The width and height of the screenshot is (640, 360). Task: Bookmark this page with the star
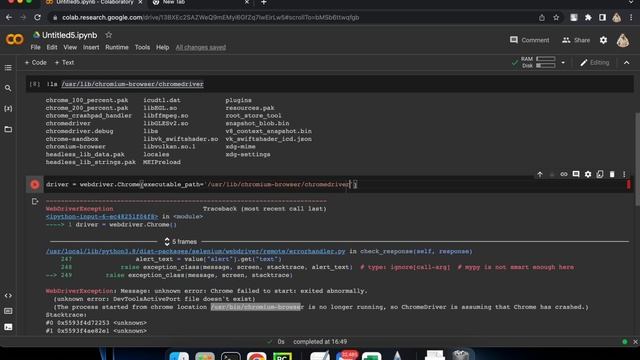pyautogui.click(x=556, y=18)
